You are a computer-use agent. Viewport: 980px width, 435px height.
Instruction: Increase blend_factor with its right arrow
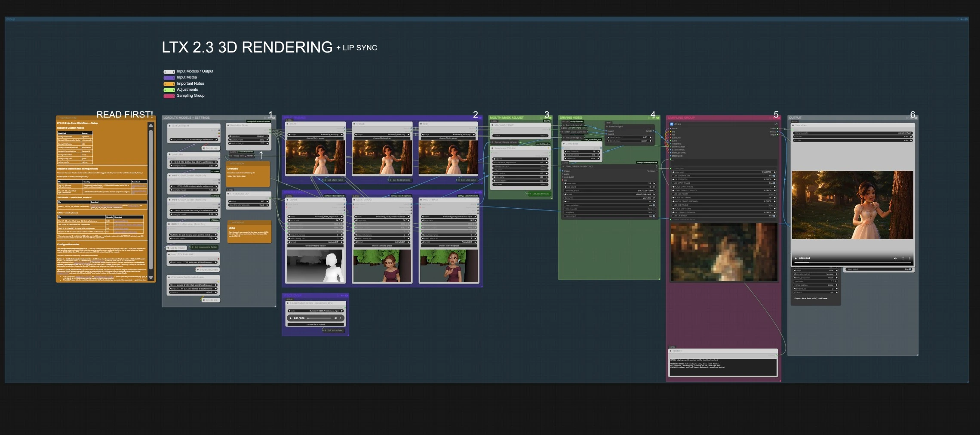[x=651, y=137]
